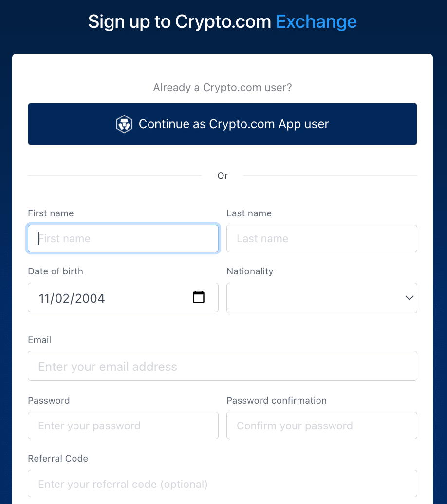Click 'Already a Crypto.com user?' text
447x504 pixels.
[223, 87]
